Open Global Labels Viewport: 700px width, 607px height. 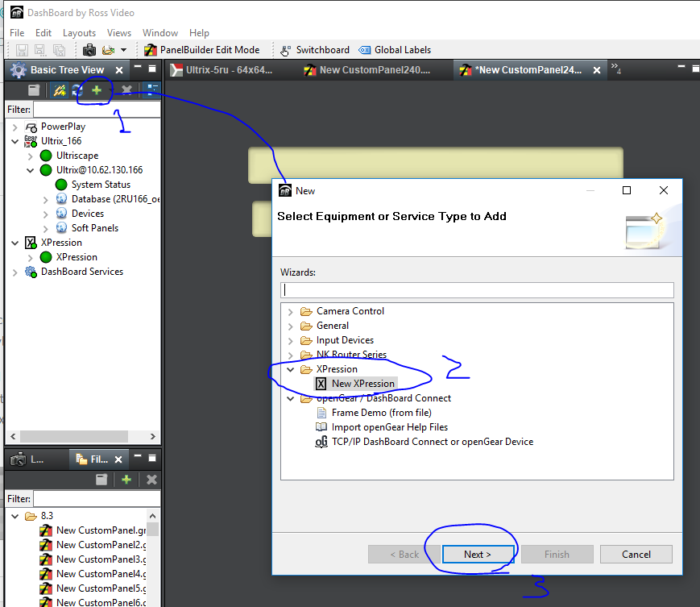[395, 50]
